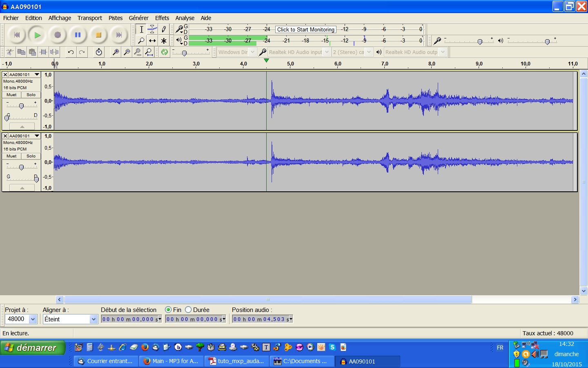Mute the first AA090101 track

[11, 95]
